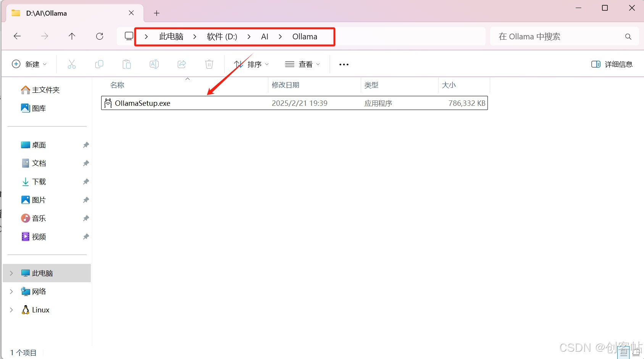Click 软件 (D:) breadcrumb segment
This screenshot has width=644, height=359.
pos(222,37)
